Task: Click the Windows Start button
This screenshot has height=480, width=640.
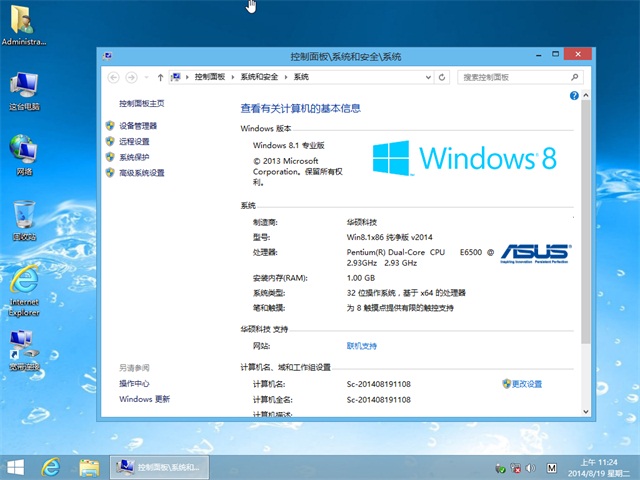Action: (15, 466)
